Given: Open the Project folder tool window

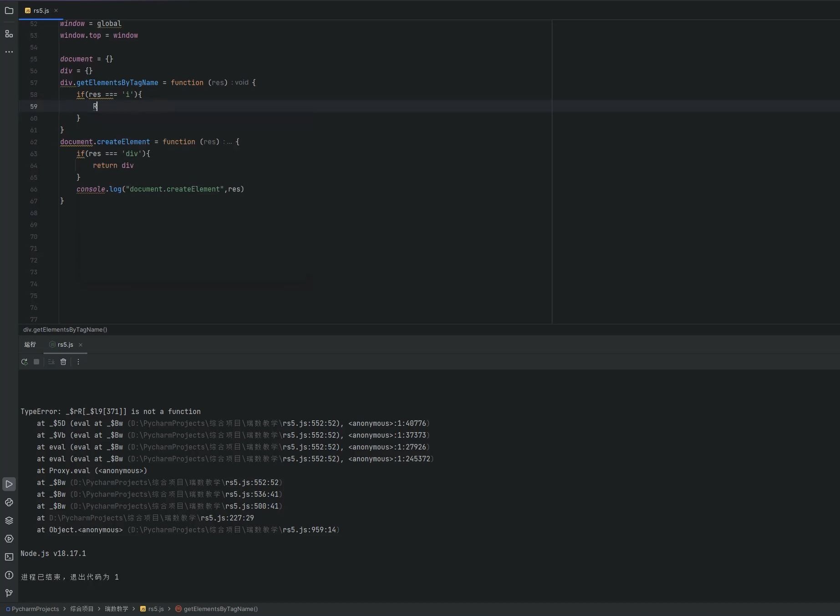Looking at the screenshot, I should (9, 10).
